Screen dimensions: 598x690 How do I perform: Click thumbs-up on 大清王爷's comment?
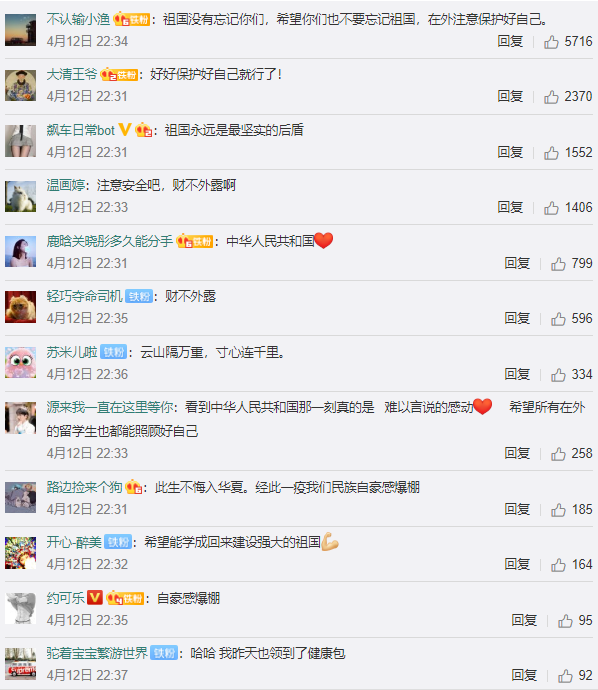point(551,96)
